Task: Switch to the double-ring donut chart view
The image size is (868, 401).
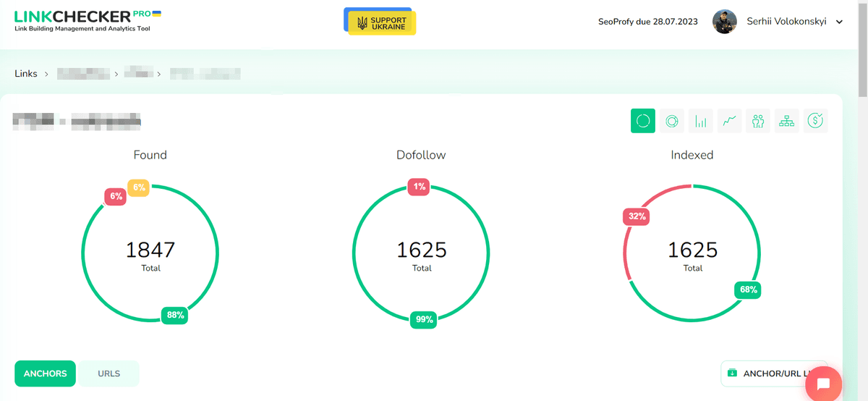Action: 672,121
